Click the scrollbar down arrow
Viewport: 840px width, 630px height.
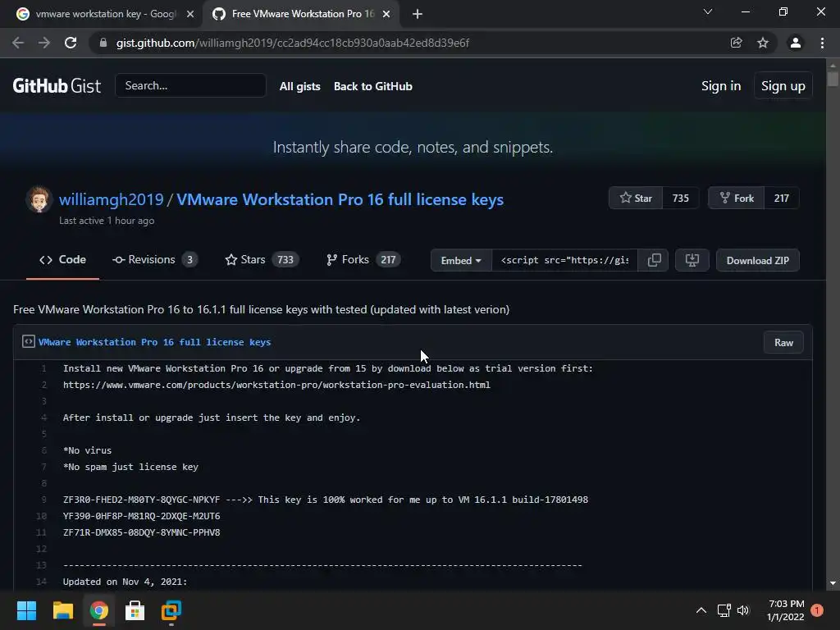833,583
